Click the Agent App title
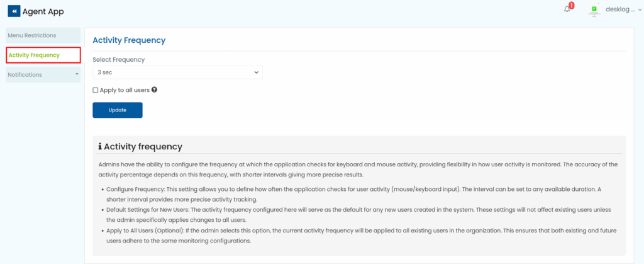Image resolution: width=644 pixels, height=264 pixels. [43, 11]
